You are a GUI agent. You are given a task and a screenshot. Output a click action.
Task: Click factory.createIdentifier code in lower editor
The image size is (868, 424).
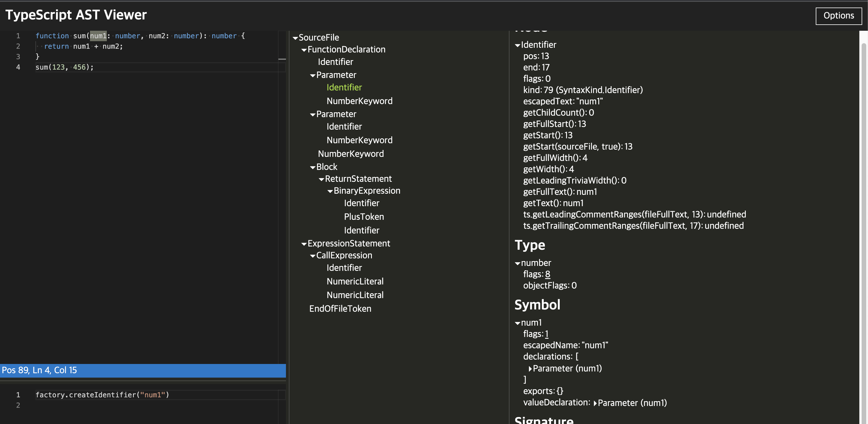102,395
